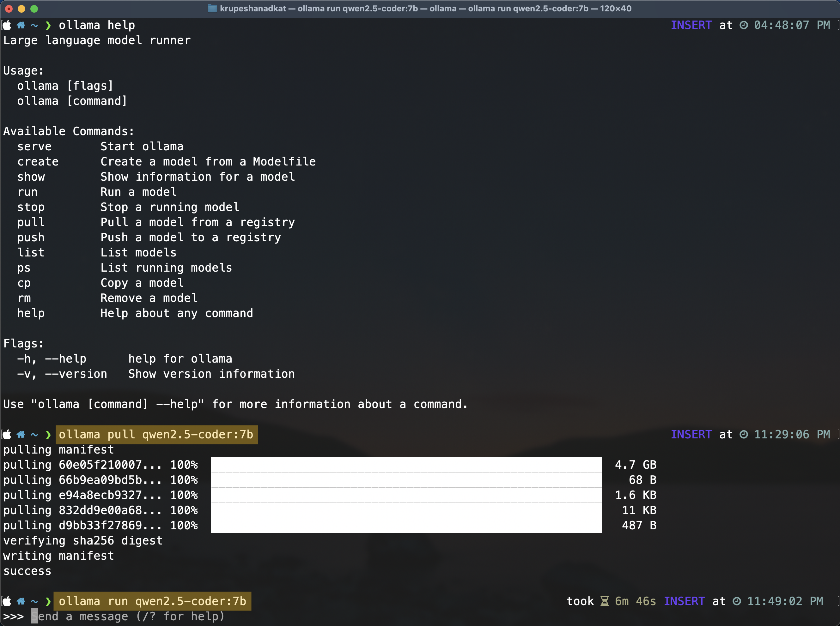Click the 'List running models' description
This screenshot has width=840, height=626.
166,268
